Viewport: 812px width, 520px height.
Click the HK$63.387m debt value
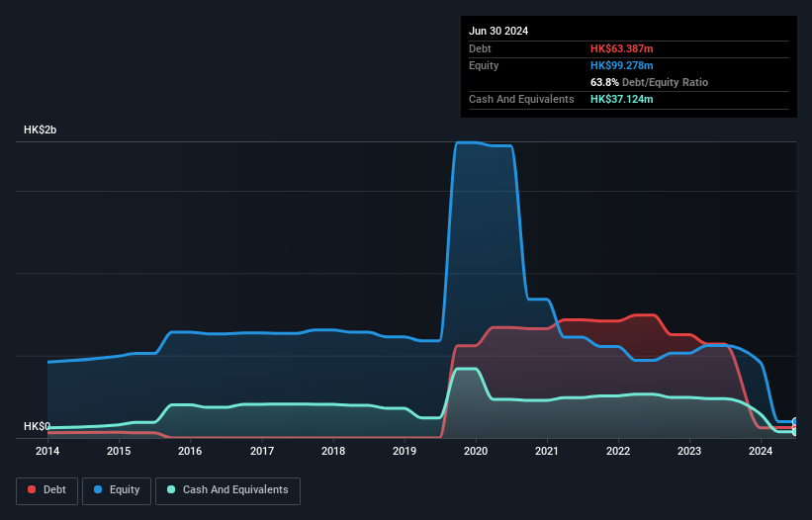[x=621, y=48]
